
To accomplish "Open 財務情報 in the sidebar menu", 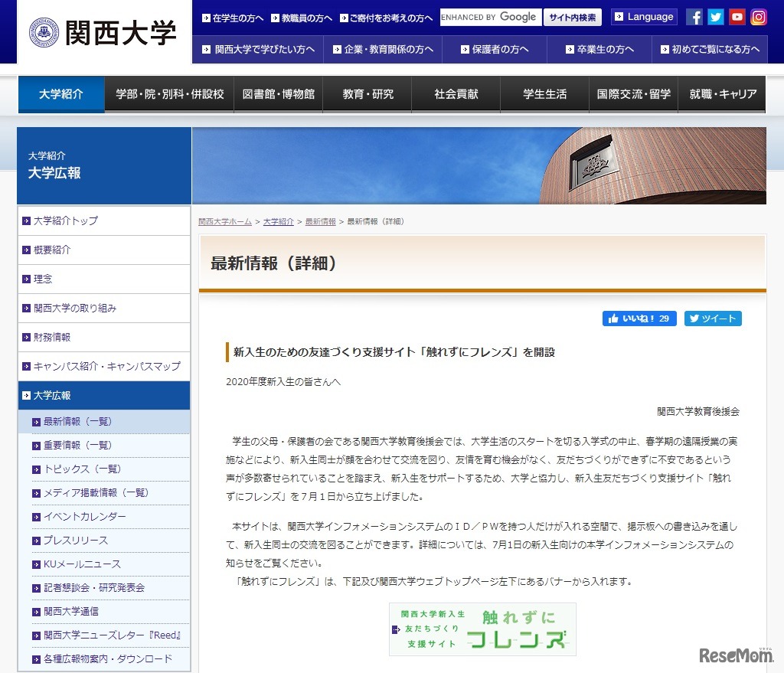I will [53, 337].
